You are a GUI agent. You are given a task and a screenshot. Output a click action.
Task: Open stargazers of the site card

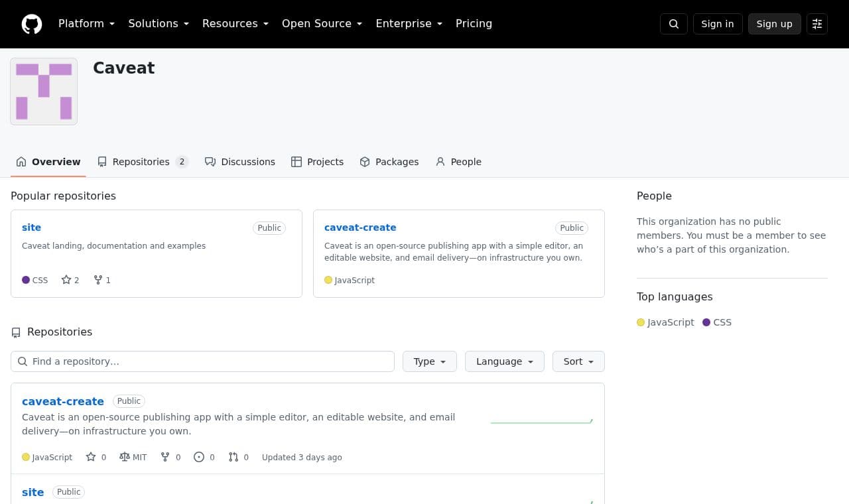click(x=70, y=280)
